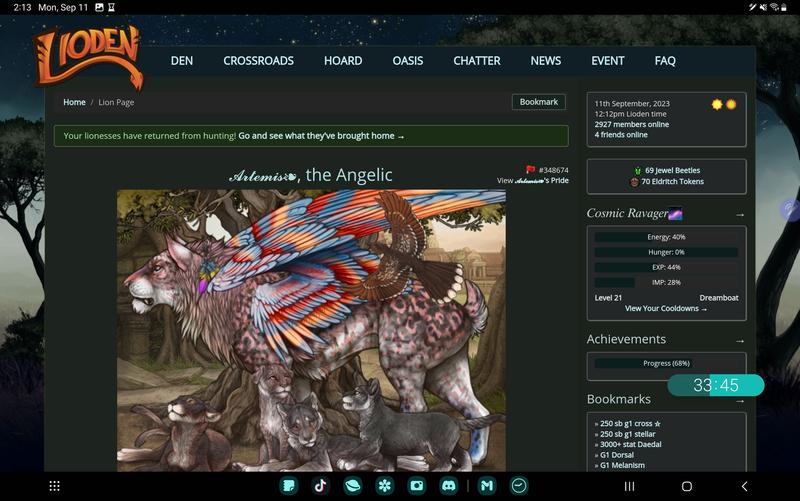Open the NEWS menu
This screenshot has width=800, height=501.
[x=545, y=61]
